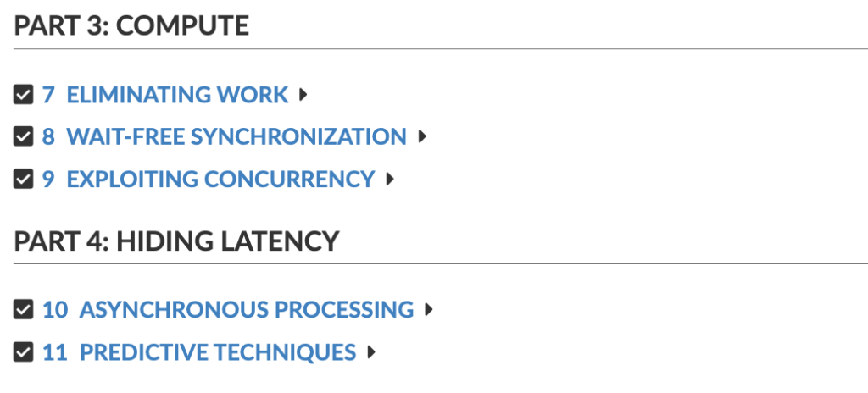Open the Predictive Techniques chapter link
The image size is (868, 393).
[x=218, y=351]
